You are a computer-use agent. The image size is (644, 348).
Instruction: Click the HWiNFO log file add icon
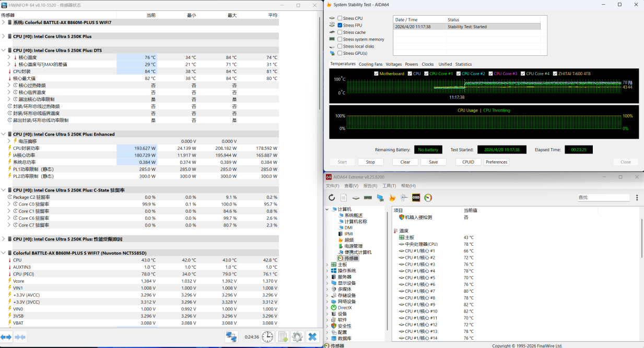coord(283,337)
